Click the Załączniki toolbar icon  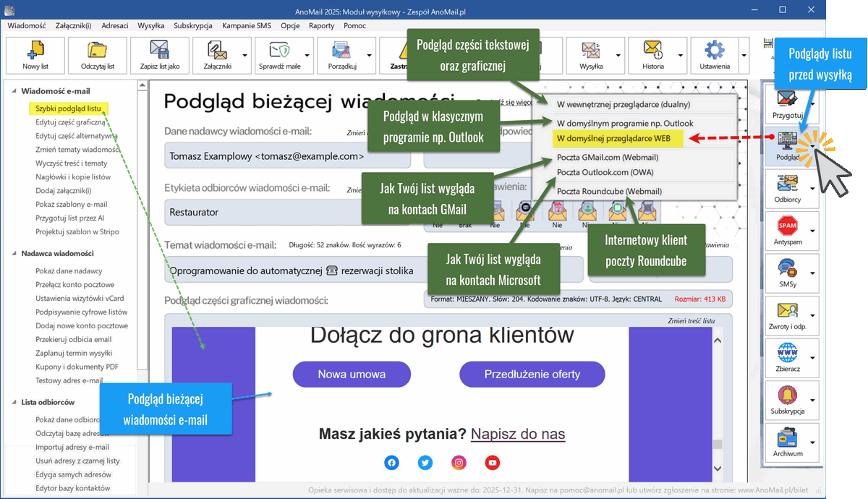[x=217, y=51]
